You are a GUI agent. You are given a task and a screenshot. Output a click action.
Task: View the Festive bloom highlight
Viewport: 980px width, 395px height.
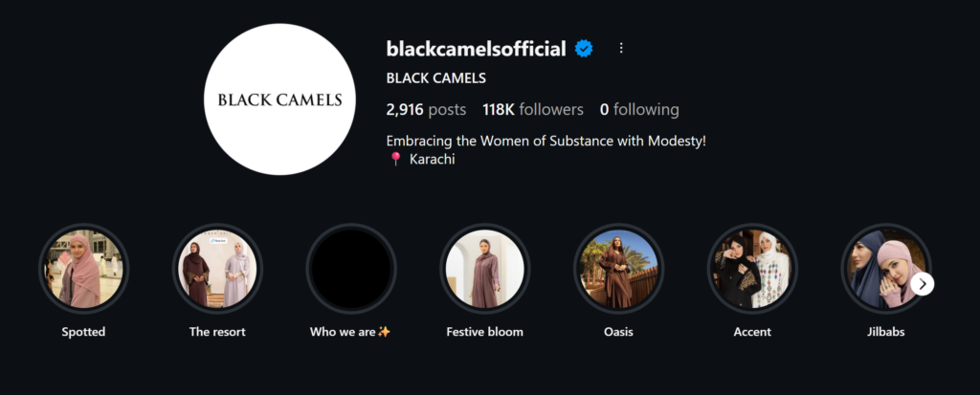tap(485, 269)
